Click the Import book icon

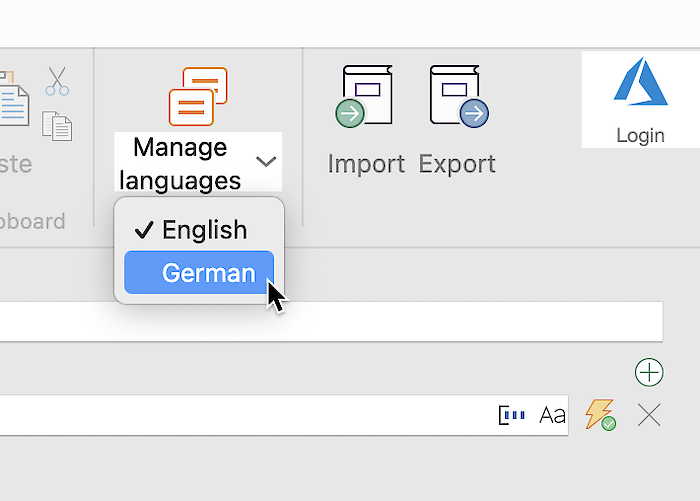(365, 96)
